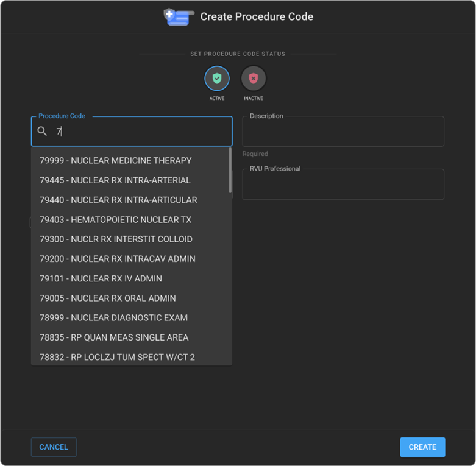The height and width of the screenshot is (466, 476).
Task: Choose 79300 - NUCLR RX INTERSTIT COLLOID
Action: (116, 239)
